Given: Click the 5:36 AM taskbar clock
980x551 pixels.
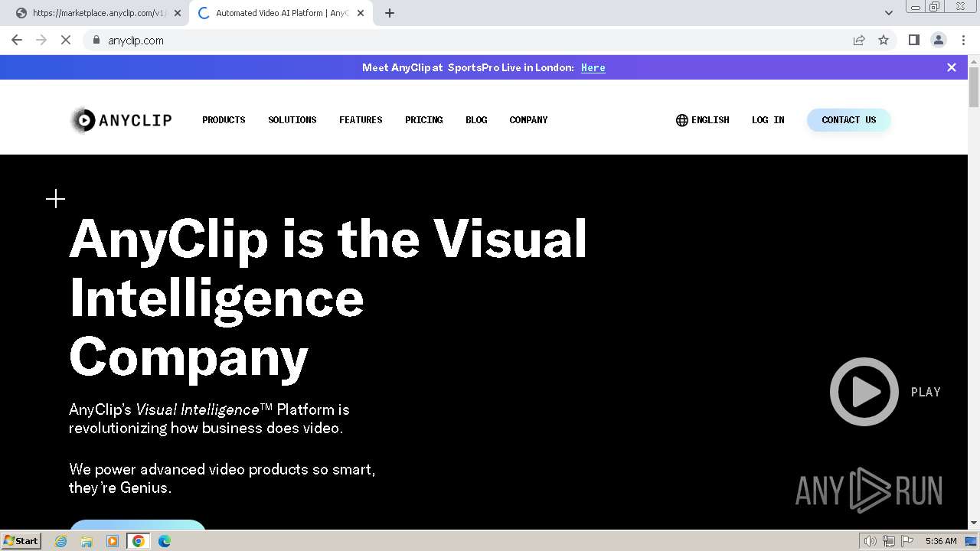Looking at the screenshot, I should pos(941,541).
